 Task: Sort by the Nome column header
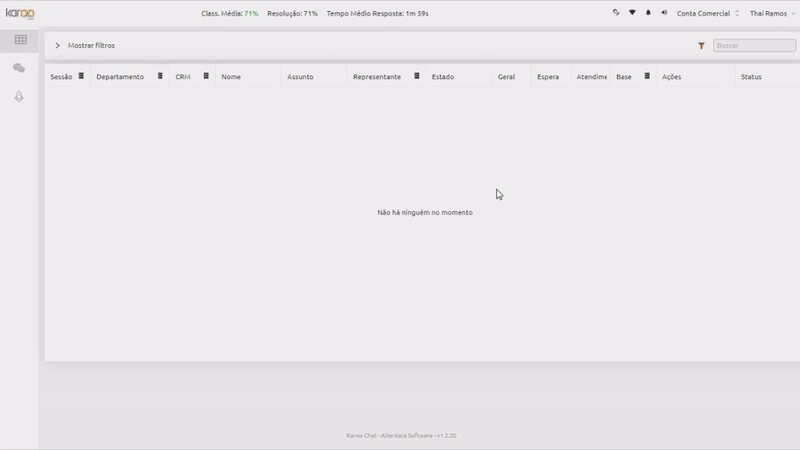pos(231,77)
